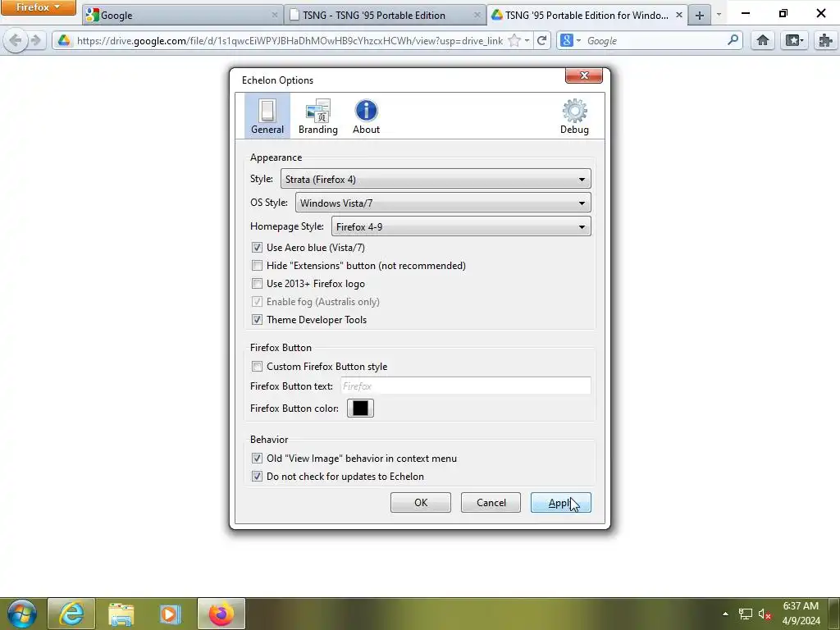Screen dimensions: 840x630
Task: Click the orange Firefox menu button
Action: tap(38, 7)
